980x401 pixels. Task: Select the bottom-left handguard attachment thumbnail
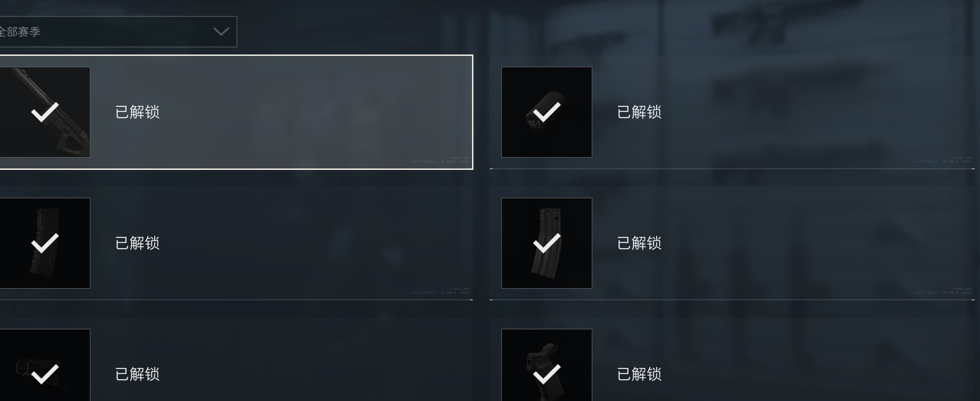pyautogui.click(x=45, y=365)
